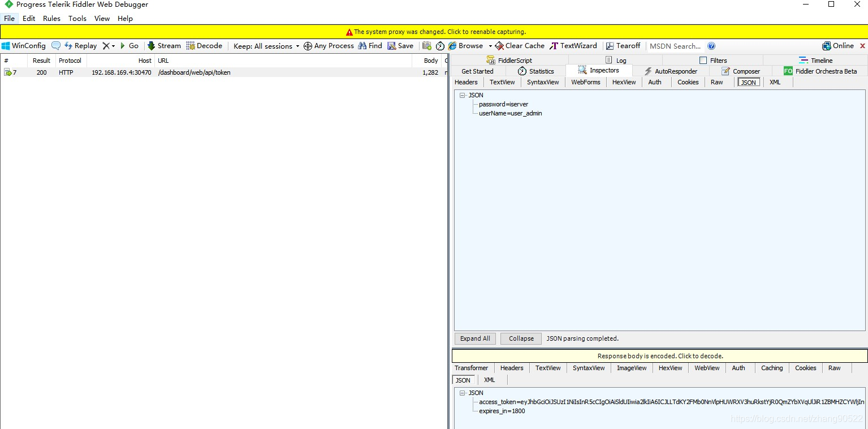
Task: Click the Response body is encoded bar
Action: 660,356
